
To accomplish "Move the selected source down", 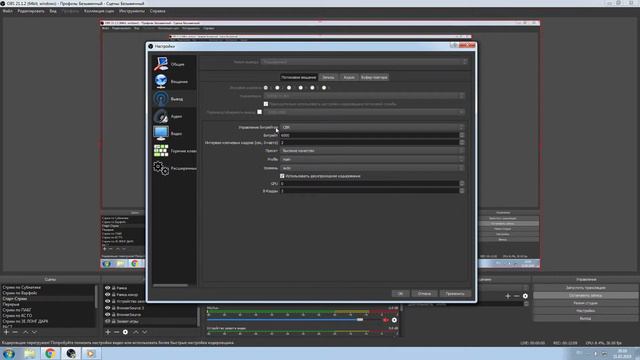I will point(144,332).
